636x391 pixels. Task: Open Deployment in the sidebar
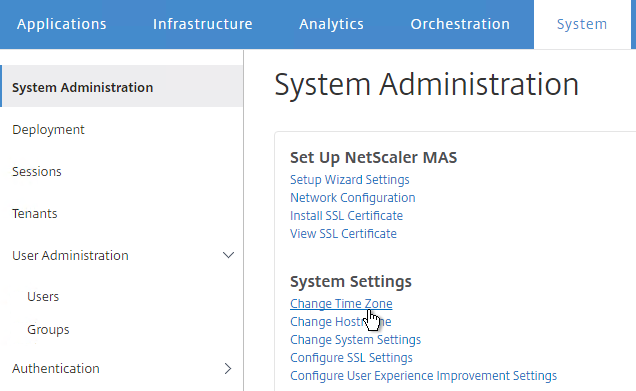click(x=48, y=130)
